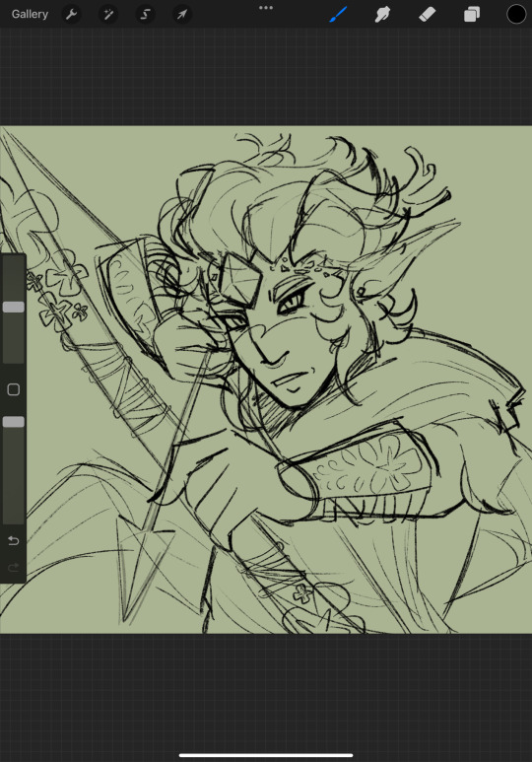The height and width of the screenshot is (762, 532).
Task: Return to the Gallery
Action: [30, 14]
